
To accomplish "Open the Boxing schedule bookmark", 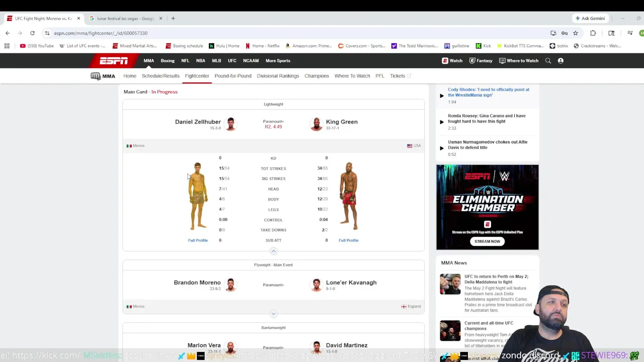I will (184, 46).
